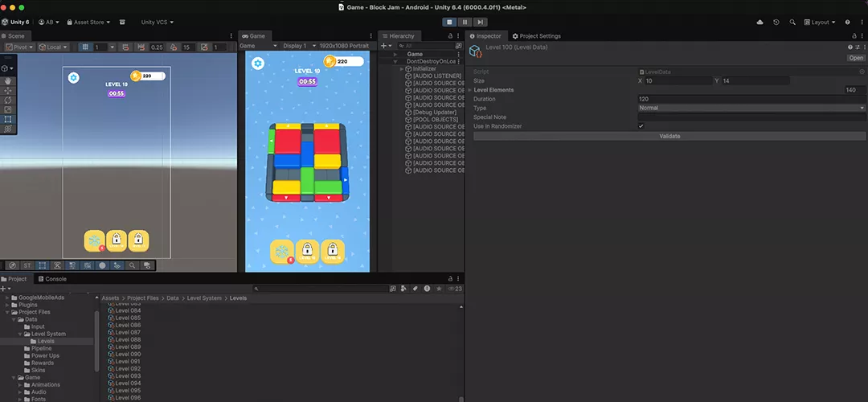This screenshot has height=402, width=868.
Task: Click the Validate button
Action: pyautogui.click(x=669, y=136)
